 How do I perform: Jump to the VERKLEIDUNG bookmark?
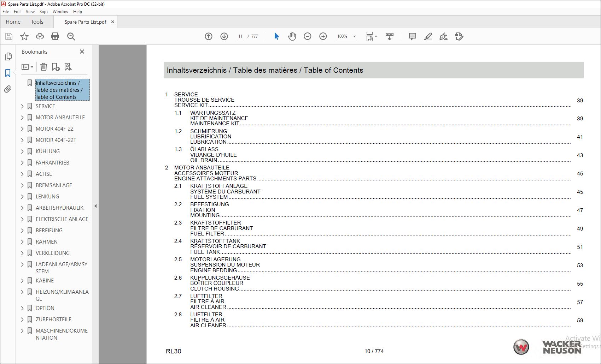coord(53,253)
